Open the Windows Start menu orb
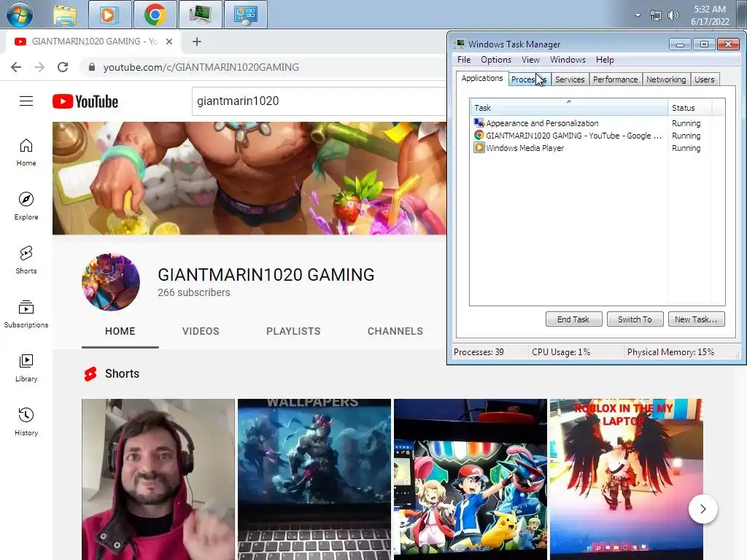Image resolution: width=747 pixels, height=560 pixels. (20, 15)
